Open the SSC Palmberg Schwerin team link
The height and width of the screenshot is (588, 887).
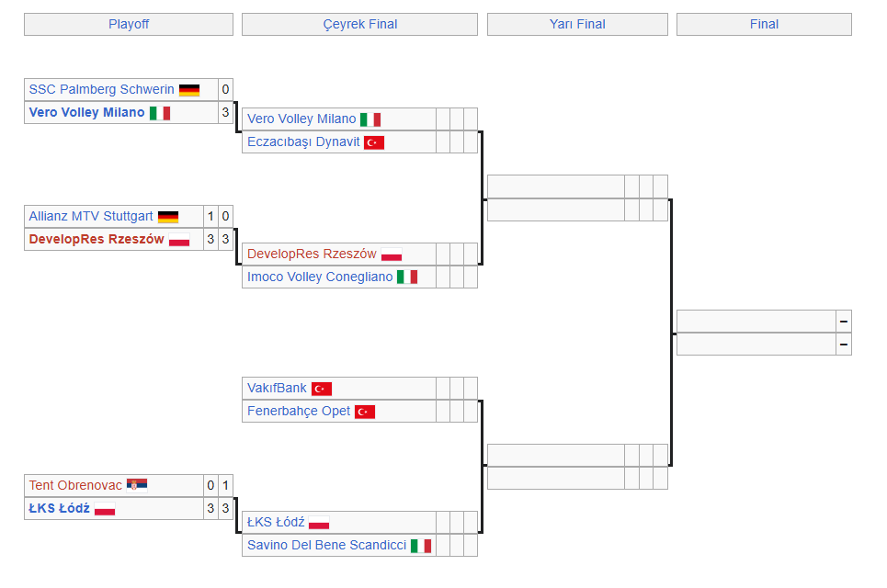pyautogui.click(x=101, y=89)
